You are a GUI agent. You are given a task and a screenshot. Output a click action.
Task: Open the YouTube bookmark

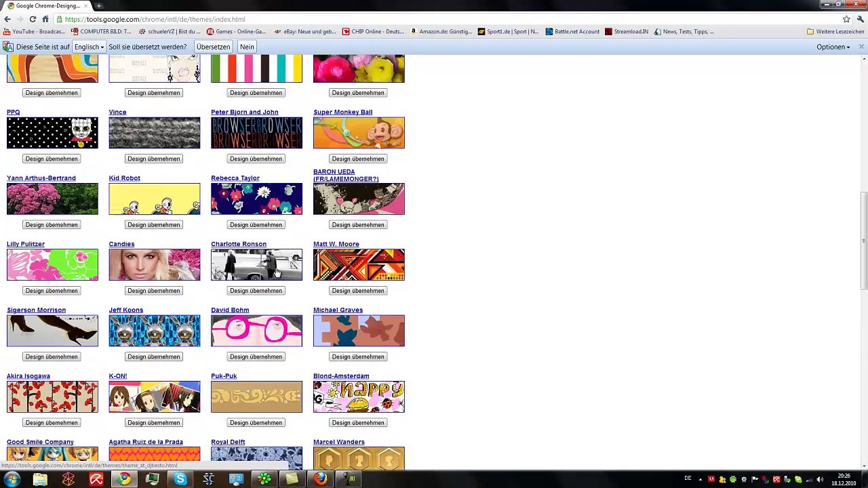pos(34,31)
